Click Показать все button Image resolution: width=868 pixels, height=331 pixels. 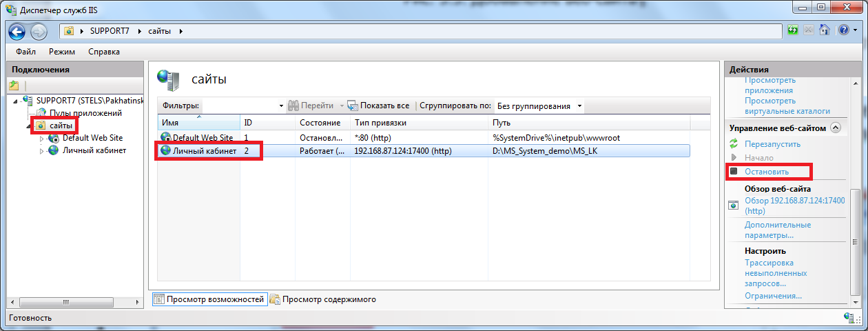tap(378, 106)
